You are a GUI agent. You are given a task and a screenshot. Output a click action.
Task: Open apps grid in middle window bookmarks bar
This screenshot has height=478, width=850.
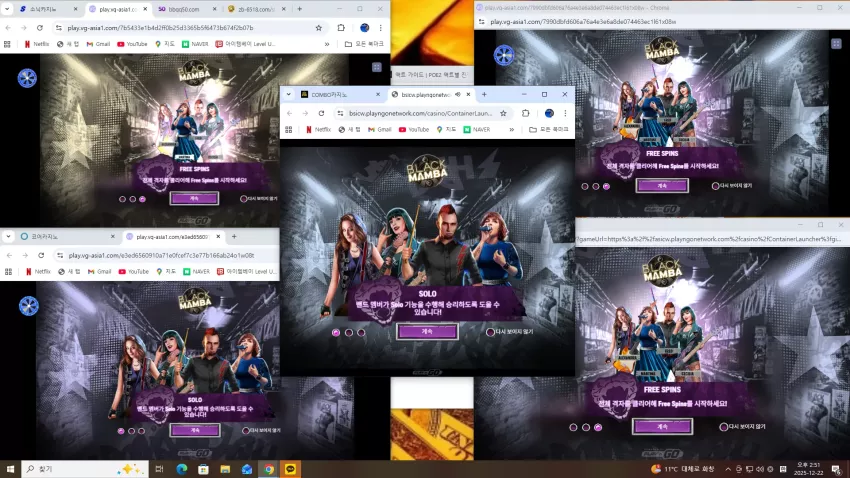[x=288, y=130]
